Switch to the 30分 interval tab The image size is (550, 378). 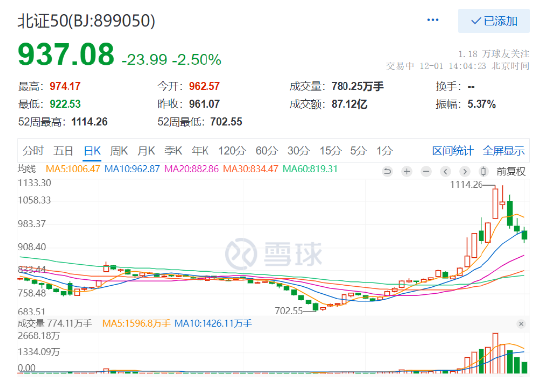299,151
